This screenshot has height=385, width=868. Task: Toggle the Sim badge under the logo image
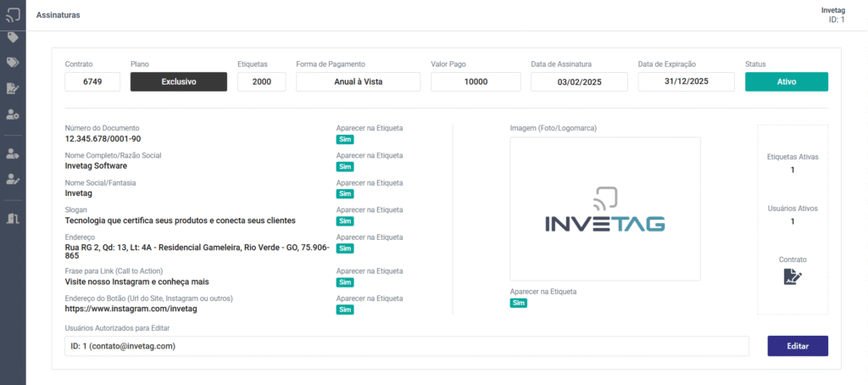tap(518, 303)
